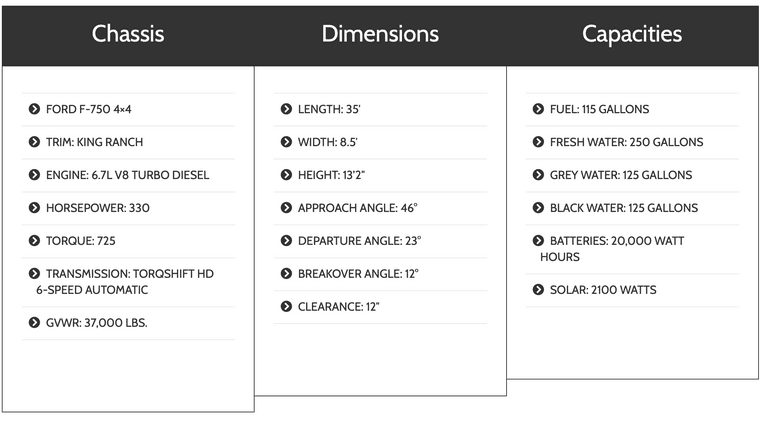Click the arrow icon next to APPROACH ANGLE
Viewport: 760px width, 421px height.
tap(287, 208)
